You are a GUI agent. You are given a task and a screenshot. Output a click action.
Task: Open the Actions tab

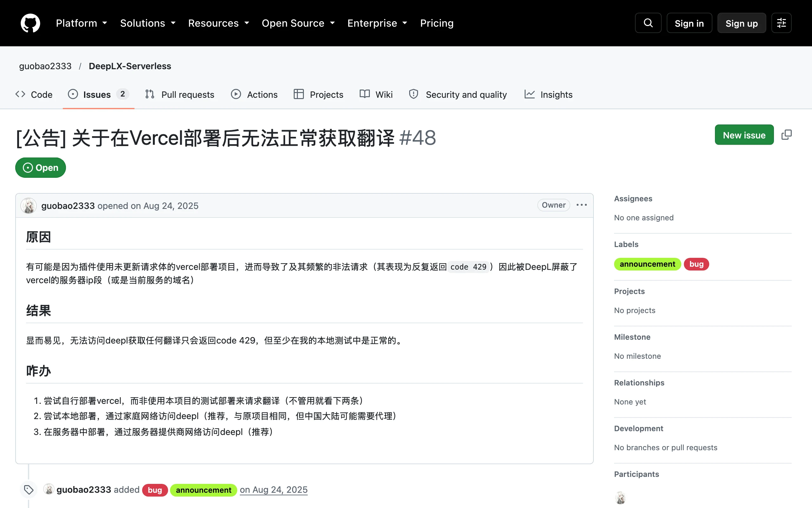(254, 94)
